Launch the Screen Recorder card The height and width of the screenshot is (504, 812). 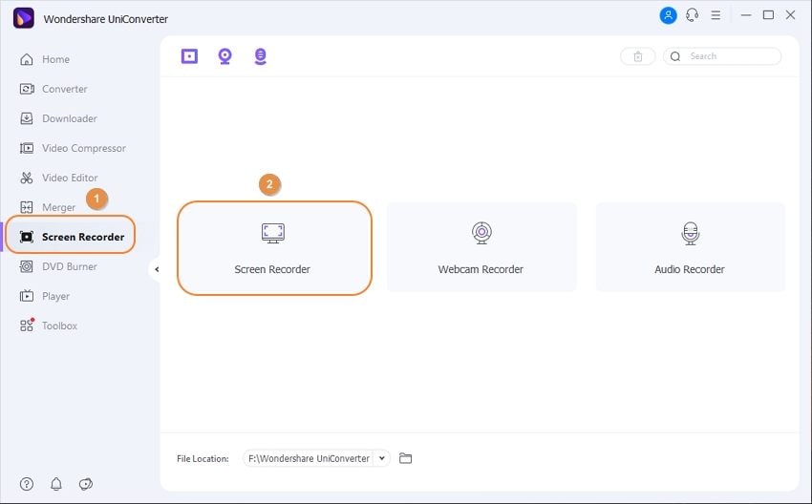(274, 248)
